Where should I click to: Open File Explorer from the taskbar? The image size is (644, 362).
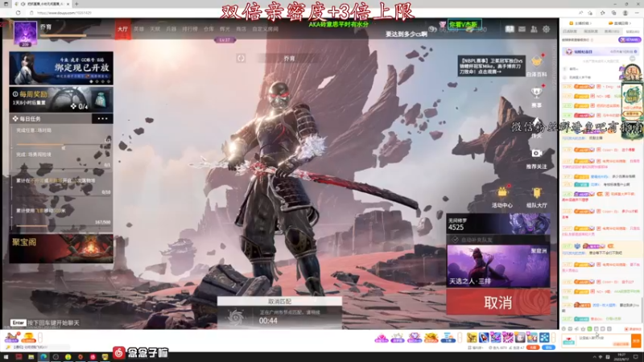[31, 357]
